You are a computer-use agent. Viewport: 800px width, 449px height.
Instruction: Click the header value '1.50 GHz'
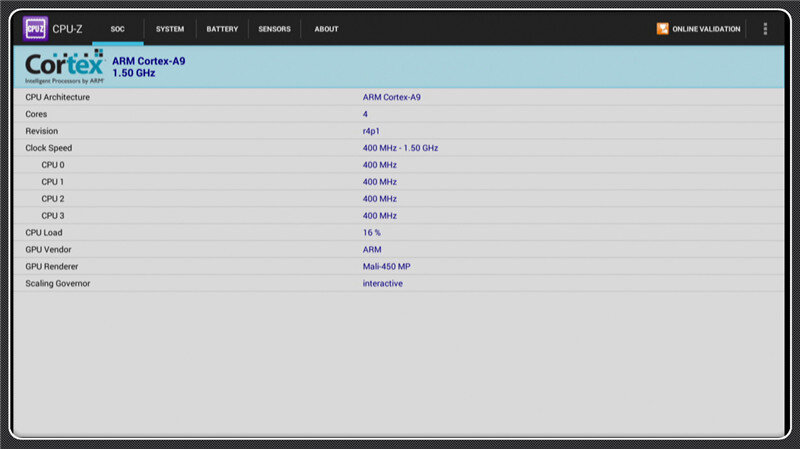[x=134, y=73]
